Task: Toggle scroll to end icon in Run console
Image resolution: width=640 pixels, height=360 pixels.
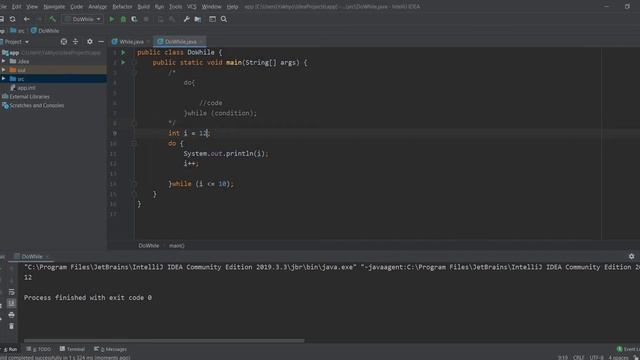Action: (11, 303)
